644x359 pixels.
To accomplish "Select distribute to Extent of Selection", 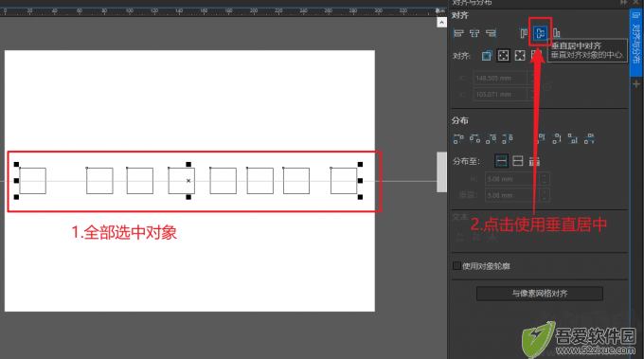I will [501, 161].
